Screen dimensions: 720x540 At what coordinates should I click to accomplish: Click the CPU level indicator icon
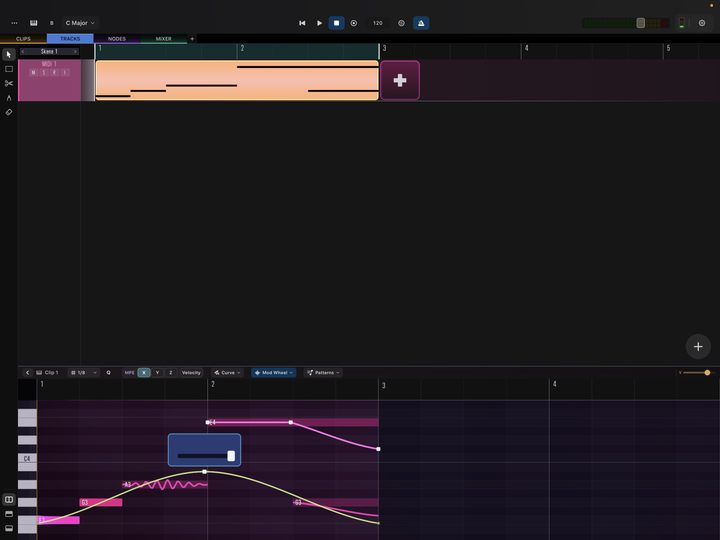[682, 23]
